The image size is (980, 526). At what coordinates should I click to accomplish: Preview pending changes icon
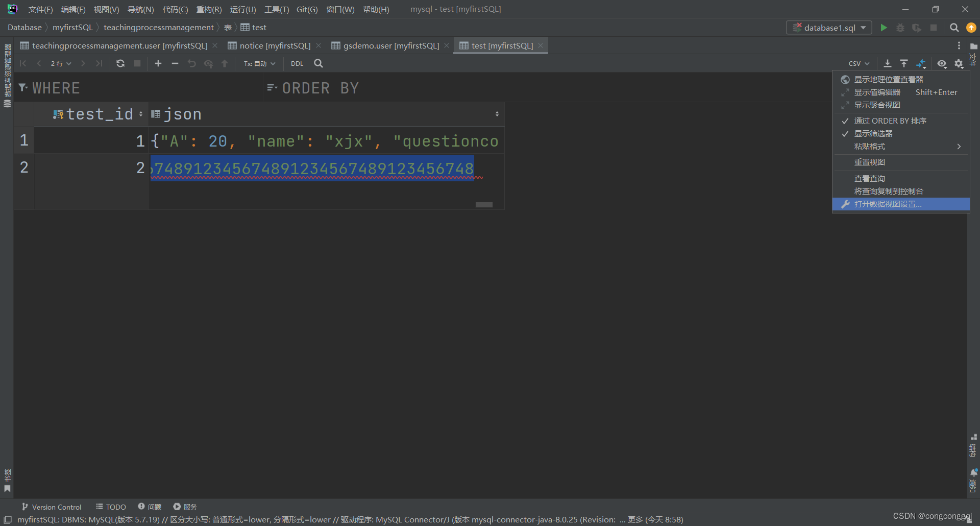(208, 63)
